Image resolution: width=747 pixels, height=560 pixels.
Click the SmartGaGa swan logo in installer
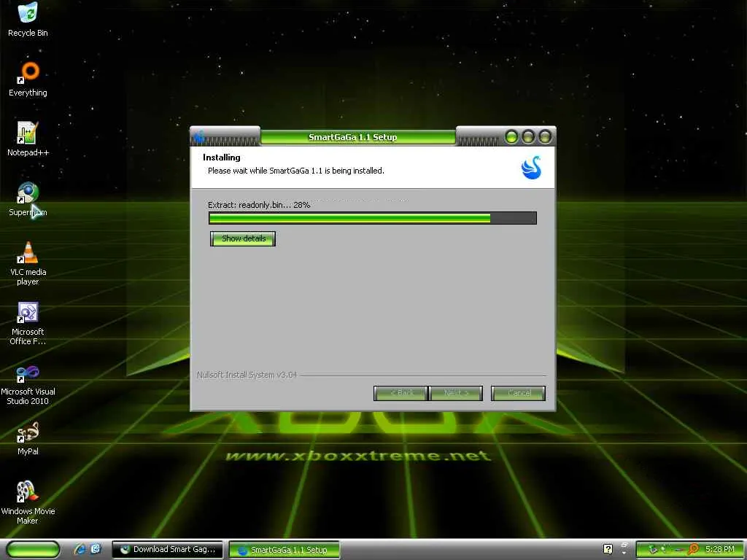(x=532, y=168)
